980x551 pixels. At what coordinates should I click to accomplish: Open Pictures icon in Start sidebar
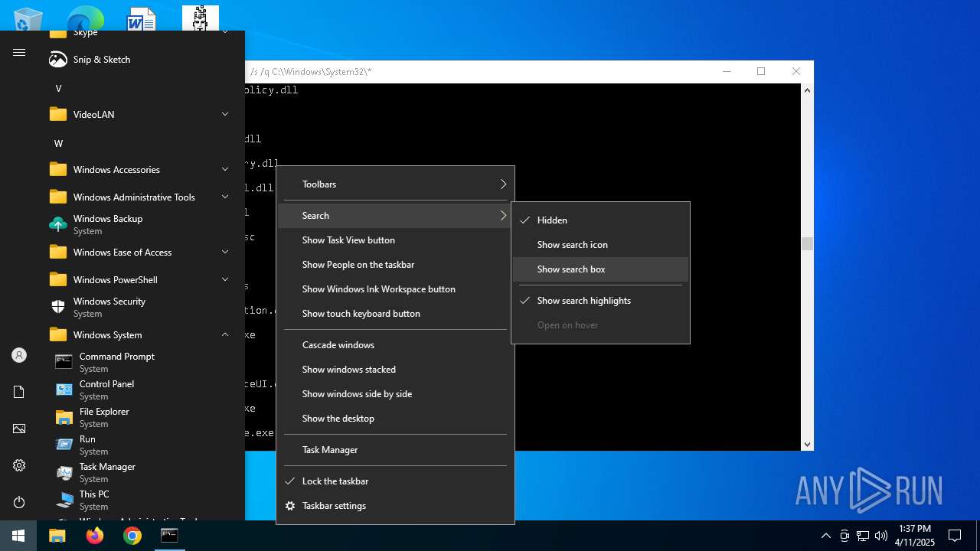pyautogui.click(x=19, y=429)
